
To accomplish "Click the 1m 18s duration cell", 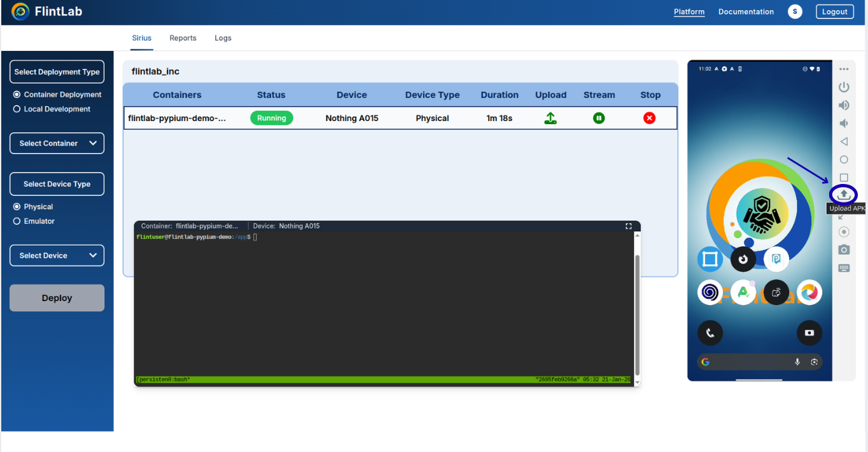I will tap(500, 118).
